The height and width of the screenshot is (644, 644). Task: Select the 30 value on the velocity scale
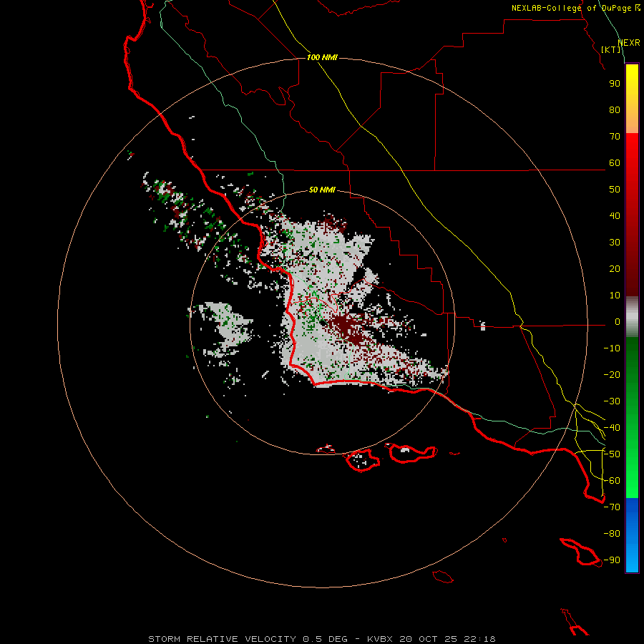pyautogui.click(x=615, y=243)
